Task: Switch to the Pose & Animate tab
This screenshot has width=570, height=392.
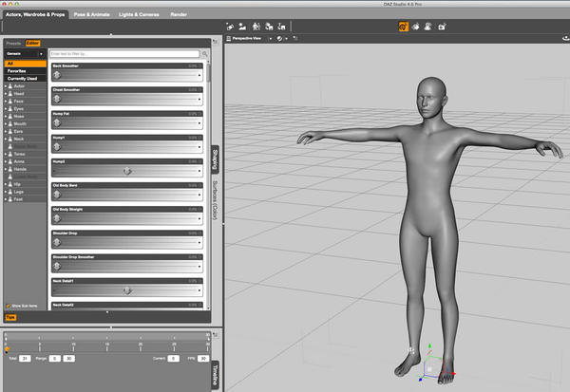Action: point(89,15)
